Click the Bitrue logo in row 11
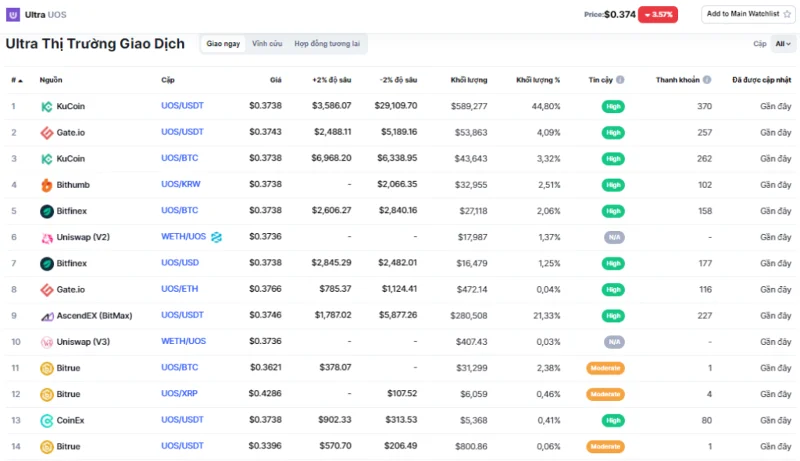 [46, 368]
